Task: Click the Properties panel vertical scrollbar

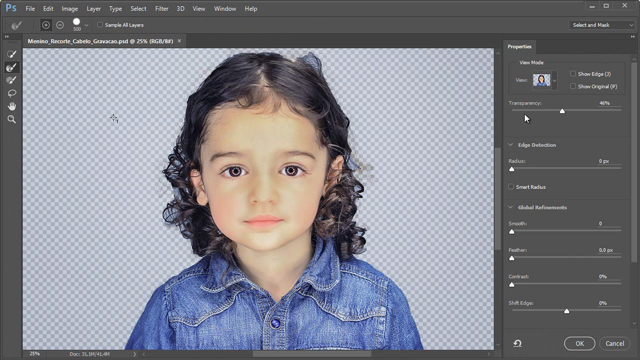Action: [x=634, y=161]
